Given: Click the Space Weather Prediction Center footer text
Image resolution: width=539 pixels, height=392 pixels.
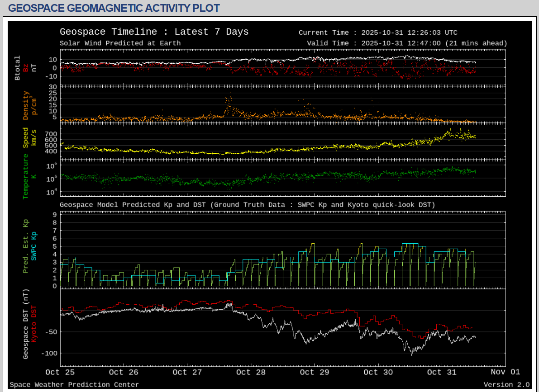Looking at the screenshot, I should click(x=74, y=385).
